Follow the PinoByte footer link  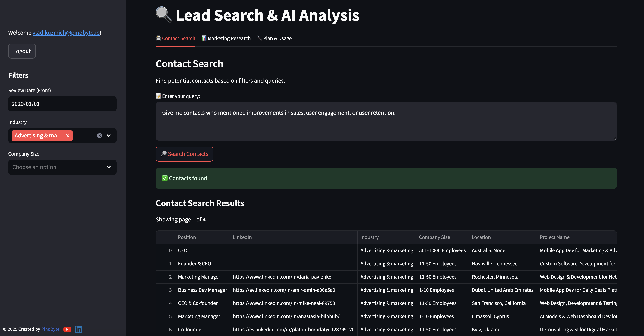50,329
